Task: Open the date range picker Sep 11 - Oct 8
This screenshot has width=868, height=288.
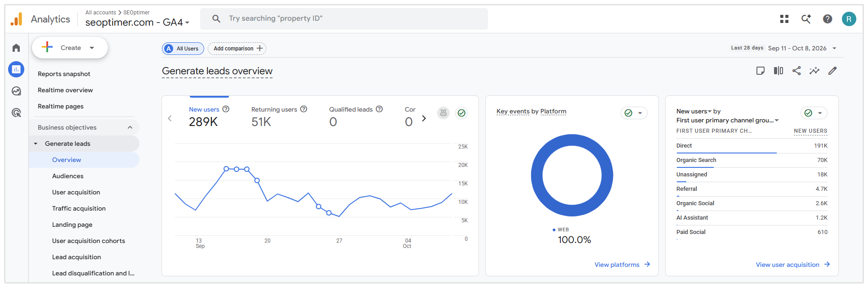Action: (802, 48)
